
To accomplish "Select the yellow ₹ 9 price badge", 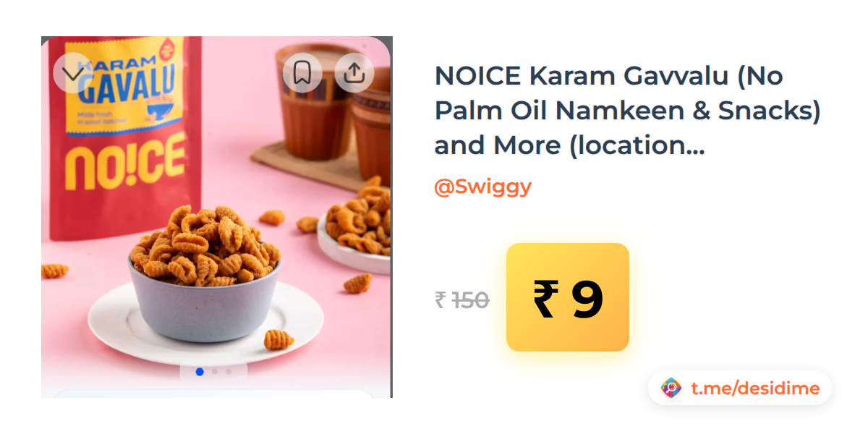I will [568, 297].
